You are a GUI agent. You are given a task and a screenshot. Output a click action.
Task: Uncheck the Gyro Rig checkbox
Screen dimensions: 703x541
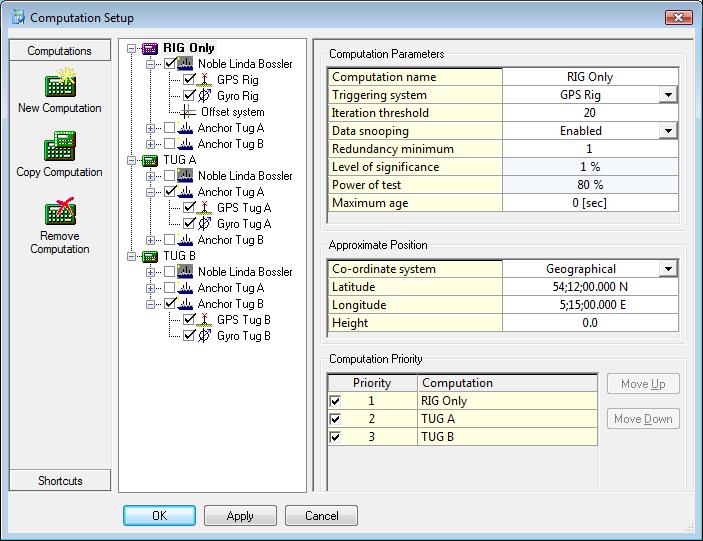click(x=189, y=96)
